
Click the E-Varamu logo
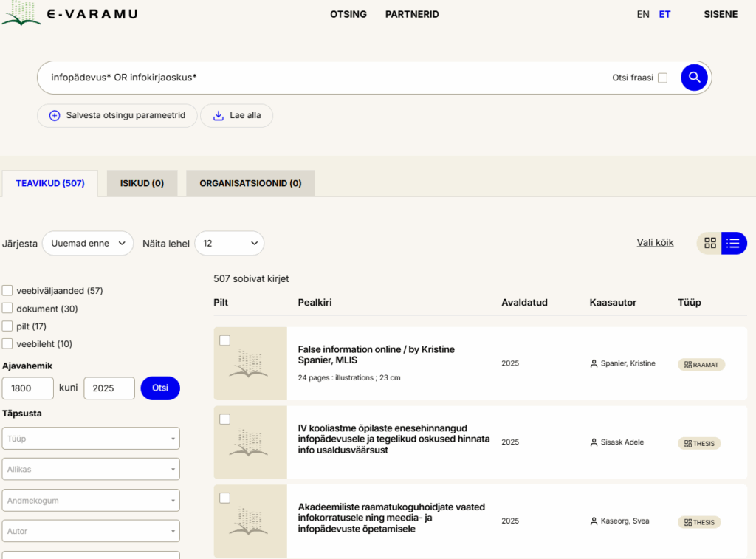(x=69, y=14)
